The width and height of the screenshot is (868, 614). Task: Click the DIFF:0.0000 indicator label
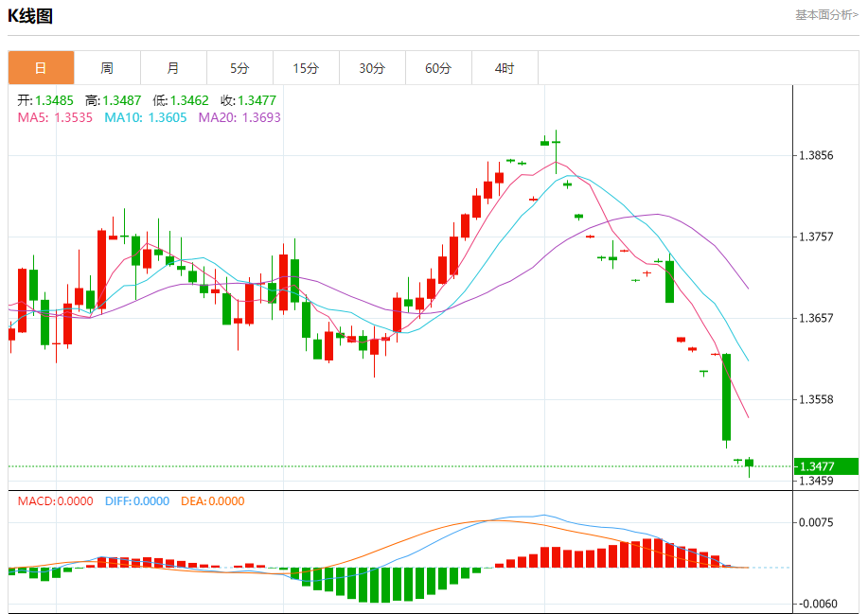(137, 501)
